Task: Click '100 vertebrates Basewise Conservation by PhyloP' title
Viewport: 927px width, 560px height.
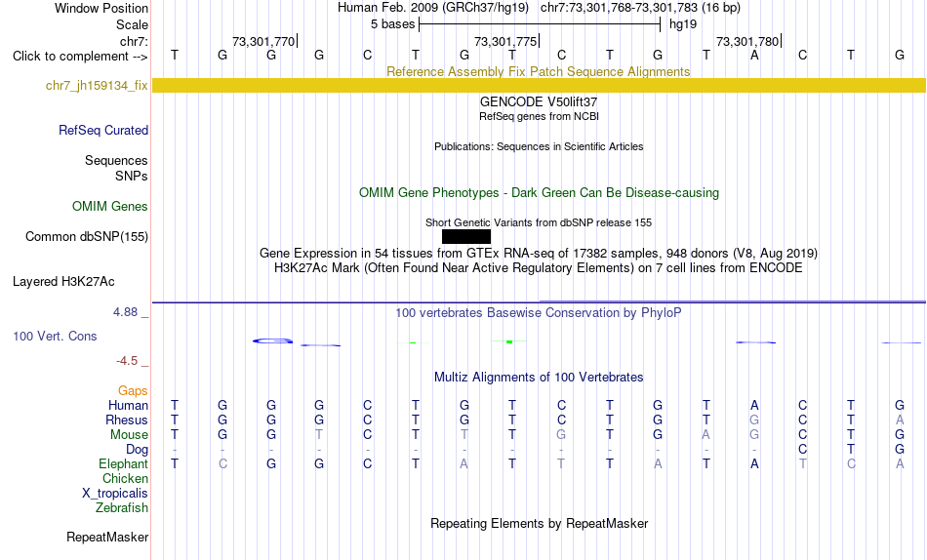Action: click(538, 312)
